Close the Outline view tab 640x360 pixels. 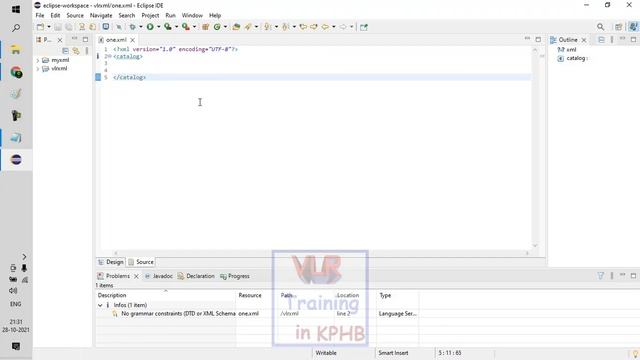tap(584, 40)
